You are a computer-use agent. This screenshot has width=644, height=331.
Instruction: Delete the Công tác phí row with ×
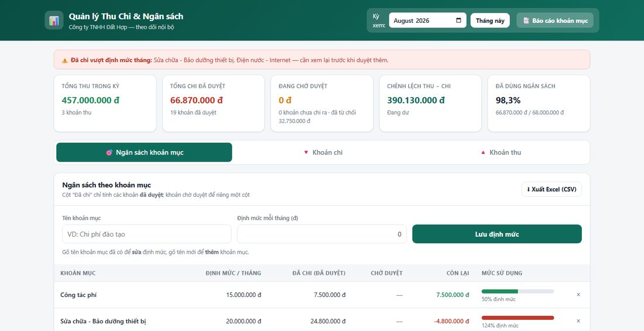tap(578, 295)
